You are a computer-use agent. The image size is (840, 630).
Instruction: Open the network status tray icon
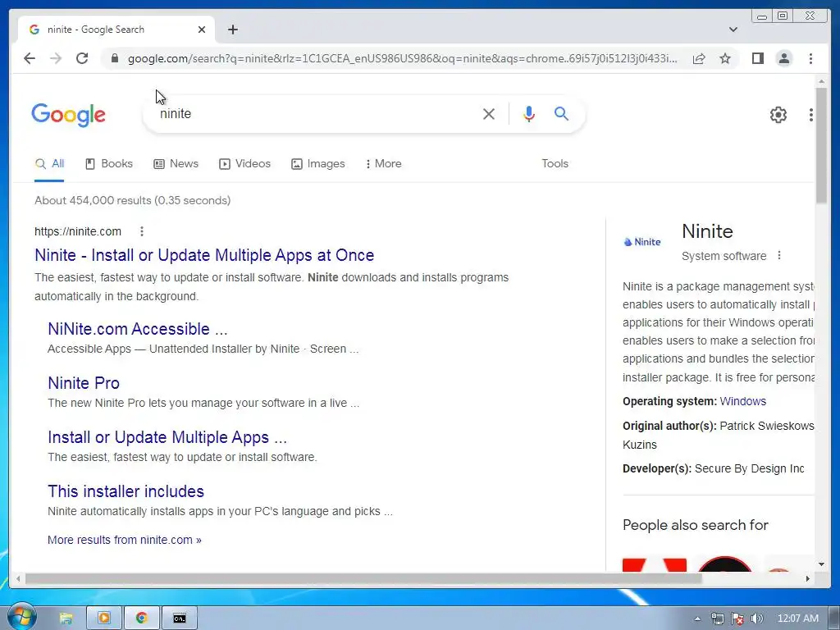click(x=717, y=619)
